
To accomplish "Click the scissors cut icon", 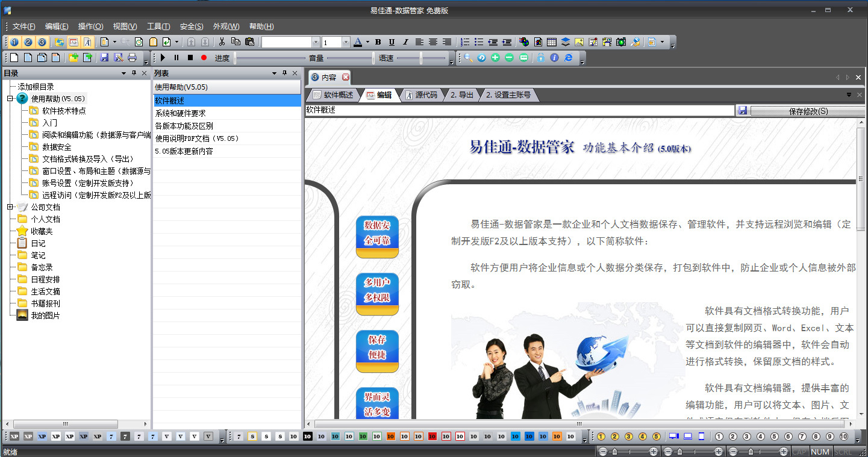I will pos(222,42).
